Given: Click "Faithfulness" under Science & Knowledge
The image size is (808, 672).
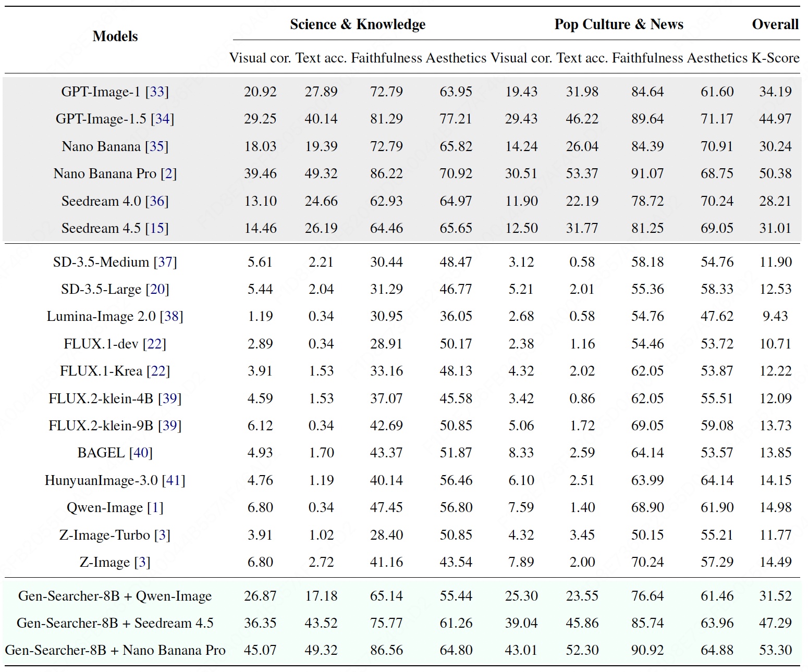Looking at the screenshot, I should (x=386, y=58).
